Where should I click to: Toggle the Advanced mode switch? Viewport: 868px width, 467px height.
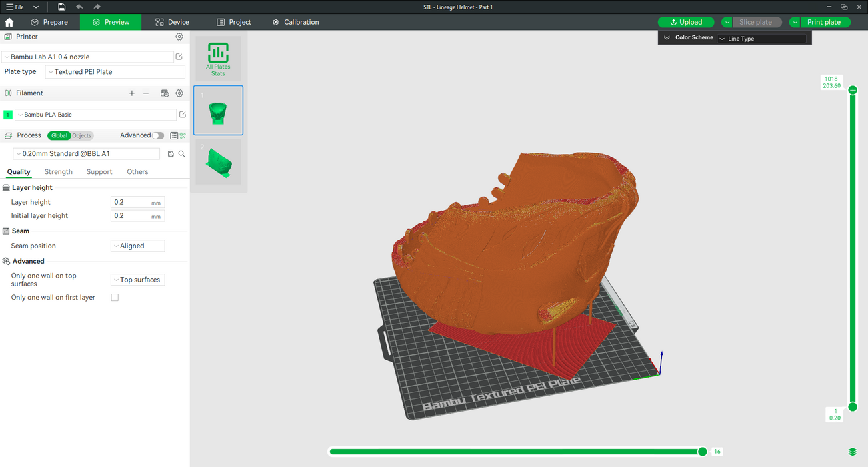[157, 135]
